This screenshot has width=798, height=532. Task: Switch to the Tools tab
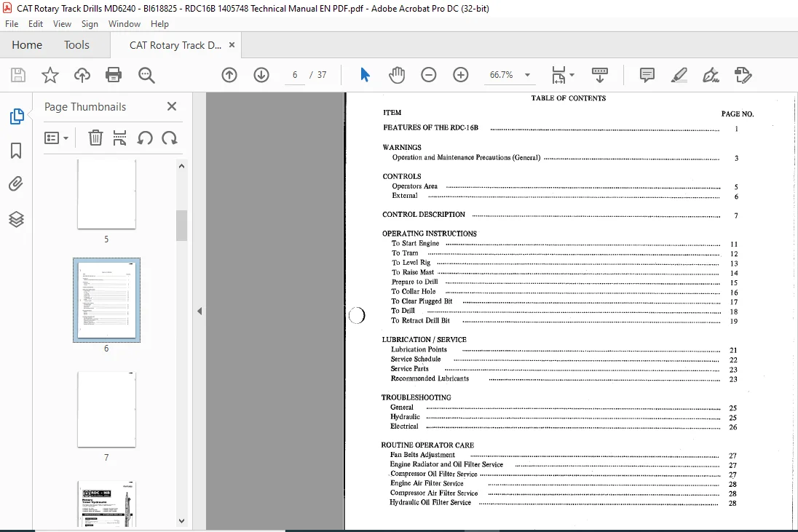(x=76, y=44)
